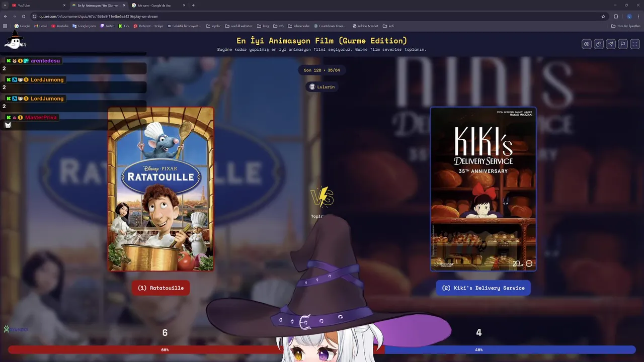Viewport: 644px width, 362px height.
Task: Click the VS lightning icon
Action: click(322, 197)
